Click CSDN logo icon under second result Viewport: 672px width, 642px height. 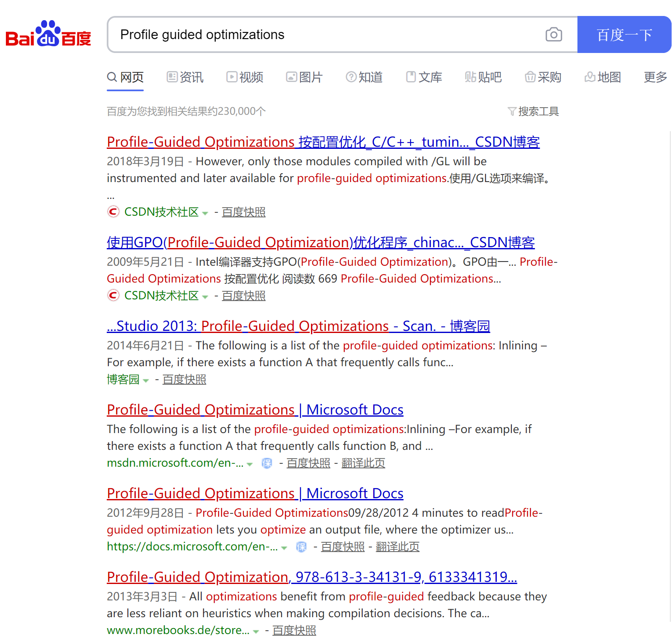click(113, 295)
